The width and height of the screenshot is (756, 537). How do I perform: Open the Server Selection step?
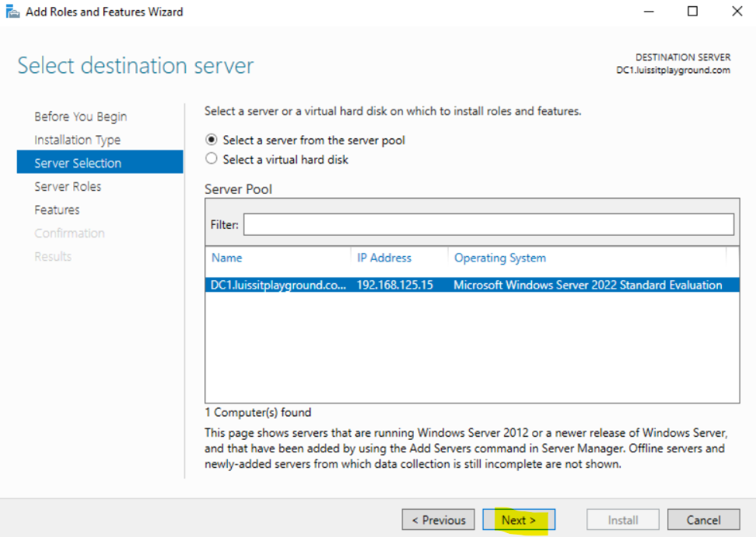coord(100,162)
